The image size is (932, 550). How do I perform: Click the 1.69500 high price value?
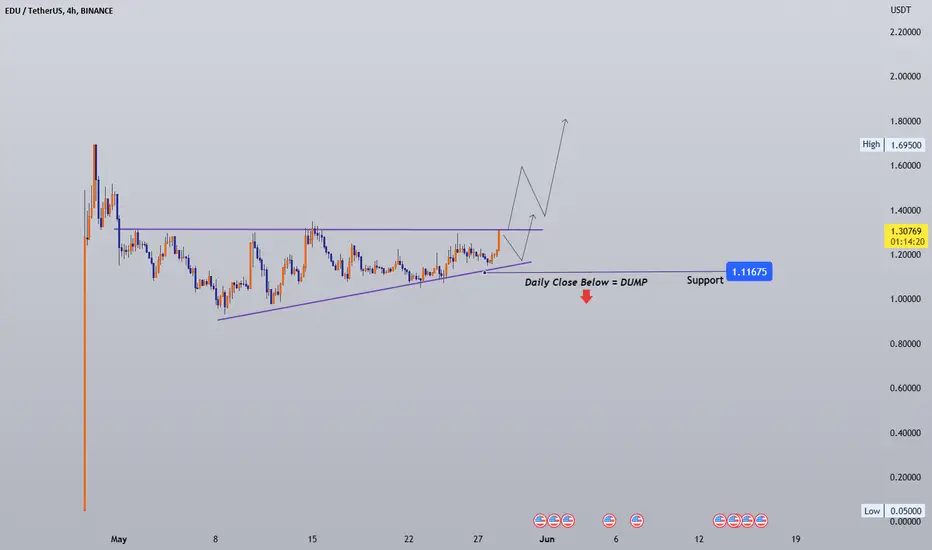point(905,145)
